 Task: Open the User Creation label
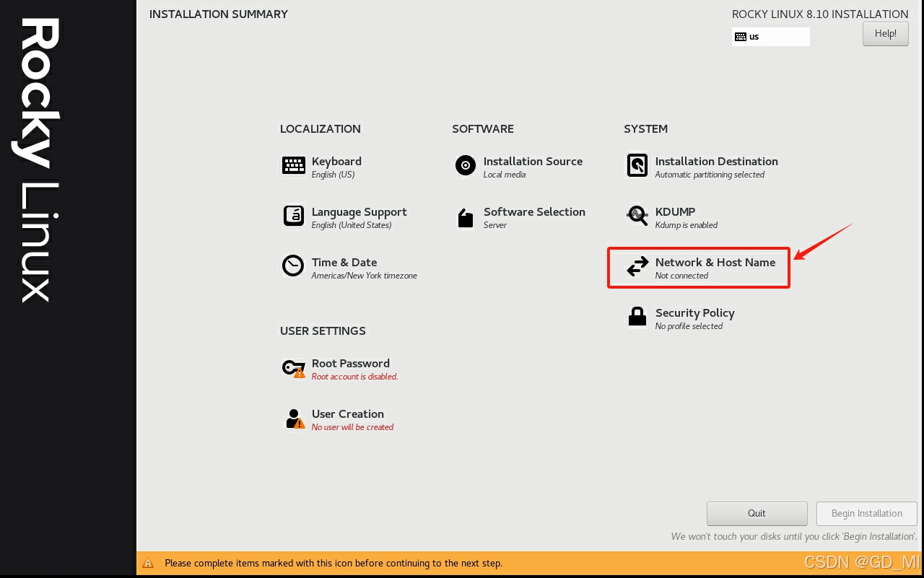point(348,413)
